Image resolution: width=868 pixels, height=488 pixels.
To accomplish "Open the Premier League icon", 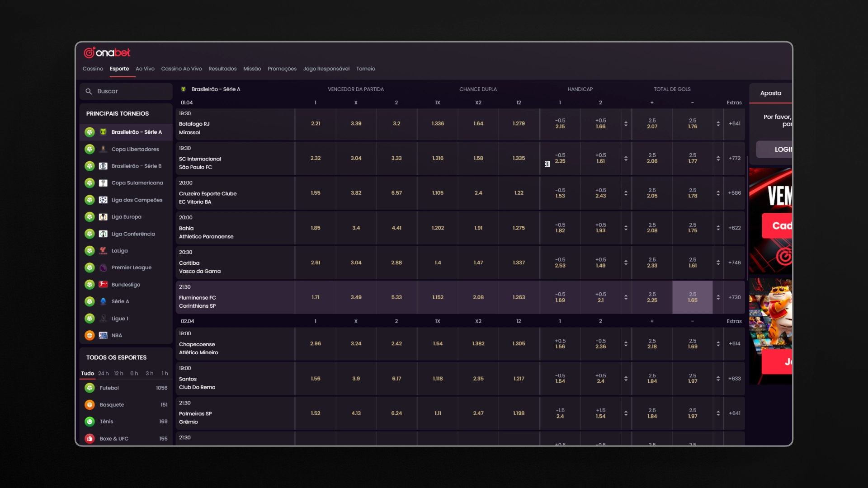I will (103, 267).
